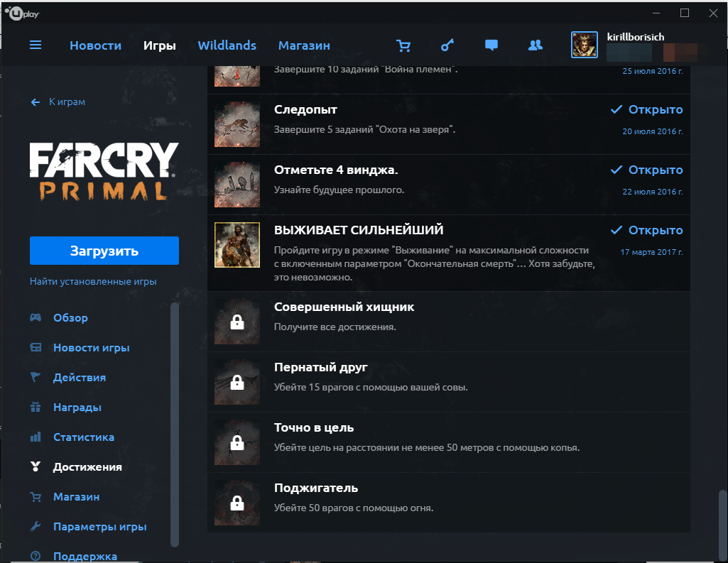Viewport: 728px width, 563px height.
Task: Click text Узнайте будущее прошлого
Action: 339,190
